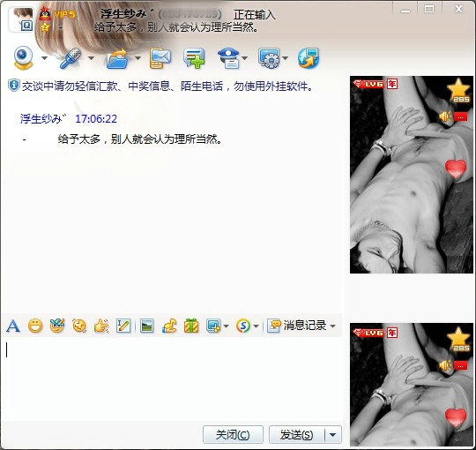Expand voice call options arrow
This screenshot has height=450, width=476.
(x=91, y=58)
